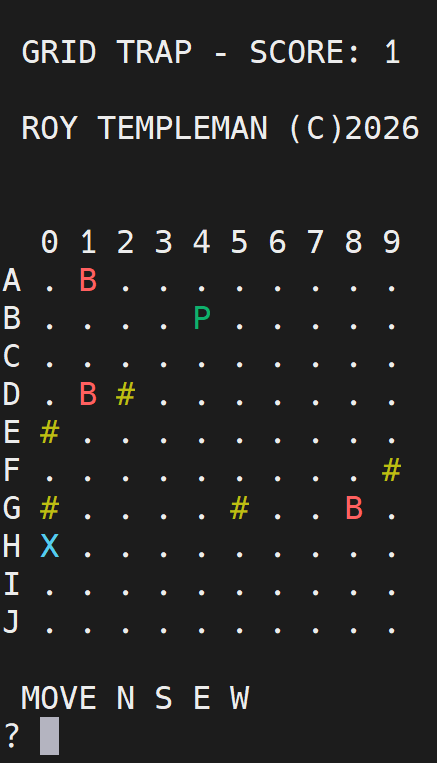The width and height of the screenshot is (437, 763).
Task: Click the row label D
Action: click(x=12, y=394)
